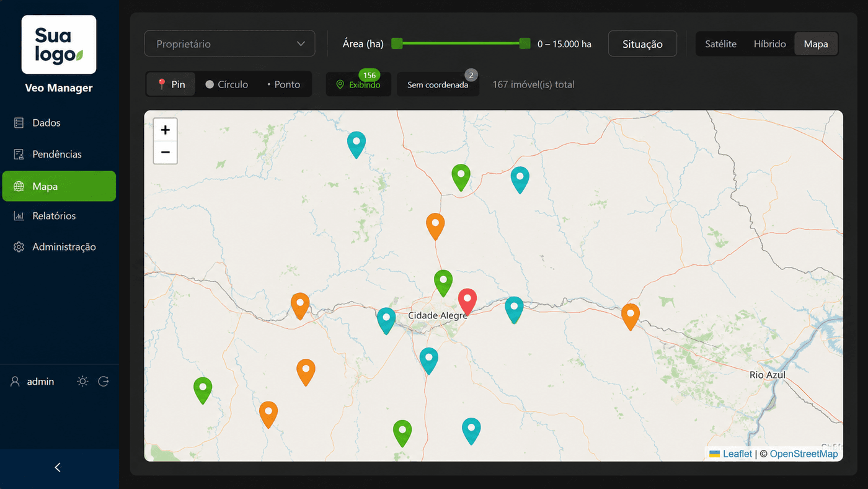Click the 0 – 15.000 ha range value
Image resolution: width=868 pixels, height=489 pixels.
click(564, 44)
